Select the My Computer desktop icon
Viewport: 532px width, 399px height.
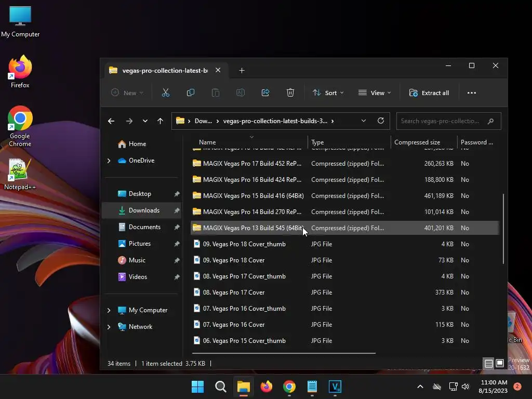tap(20, 22)
